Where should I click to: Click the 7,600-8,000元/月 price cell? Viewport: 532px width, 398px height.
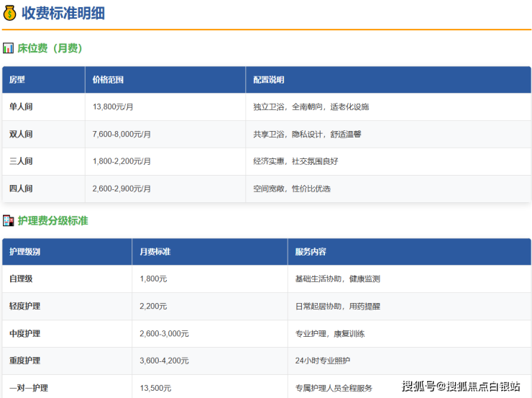[121, 134]
